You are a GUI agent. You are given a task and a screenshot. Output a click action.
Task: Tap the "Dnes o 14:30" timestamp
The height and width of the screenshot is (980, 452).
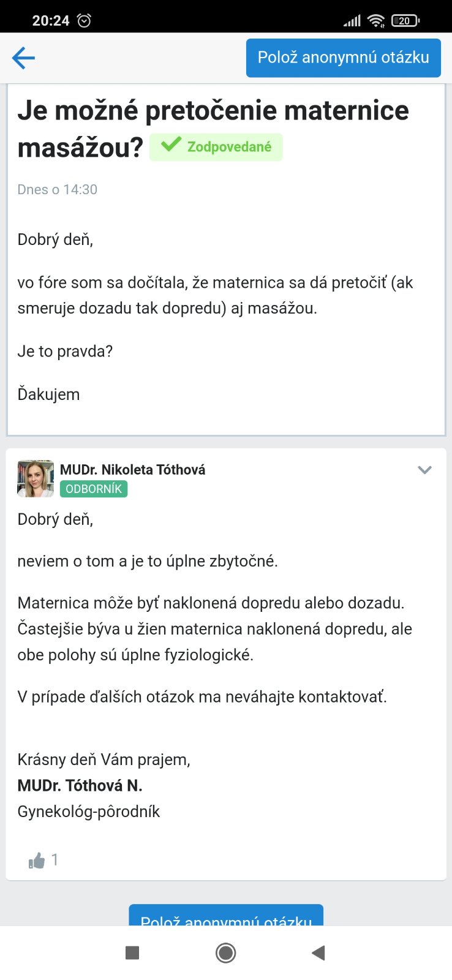click(58, 190)
